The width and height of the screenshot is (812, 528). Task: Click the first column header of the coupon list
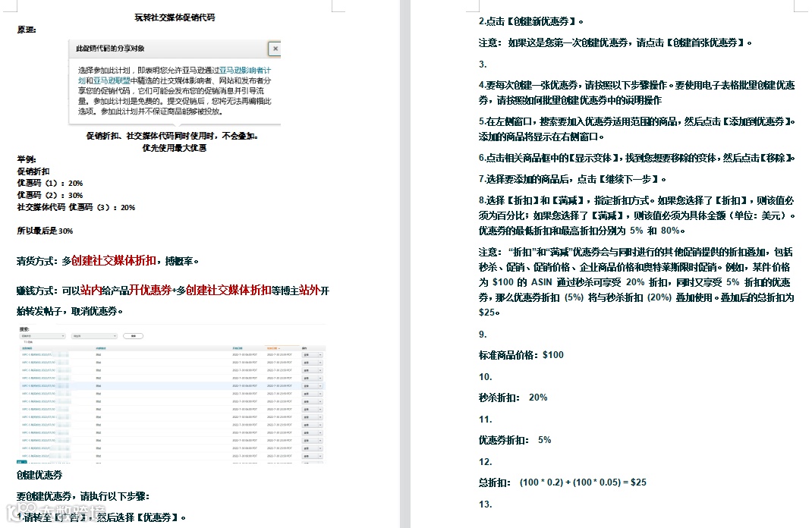point(27,347)
